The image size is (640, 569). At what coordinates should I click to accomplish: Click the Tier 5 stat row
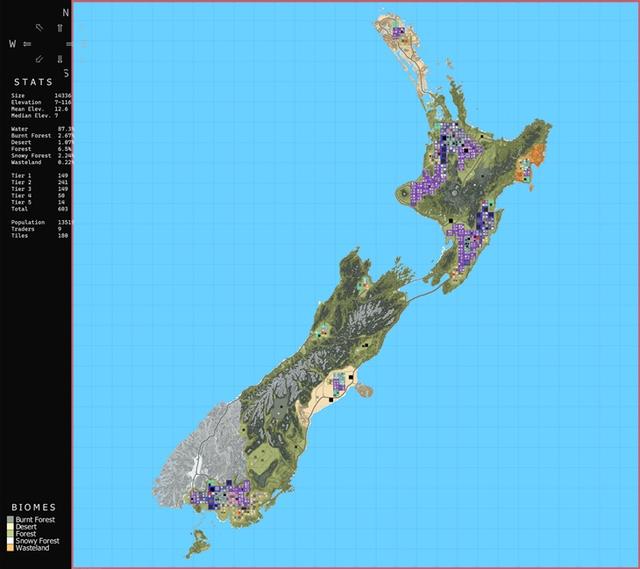pyautogui.click(x=42, y=202)
